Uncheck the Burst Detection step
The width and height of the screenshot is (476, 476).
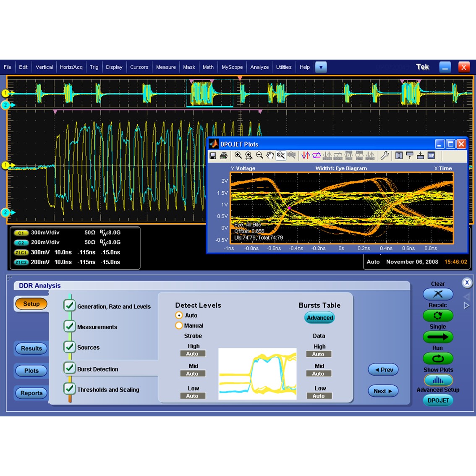[69, 368]
